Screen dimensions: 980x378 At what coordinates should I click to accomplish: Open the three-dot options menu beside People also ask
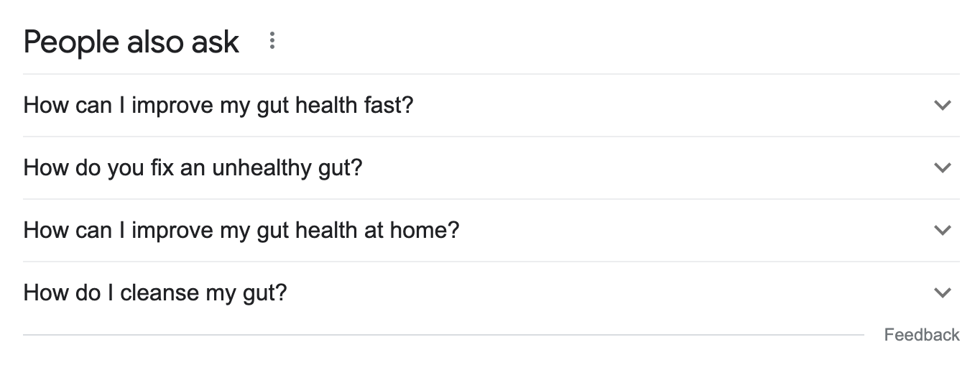pyautogui.click(x=272, y=41)
